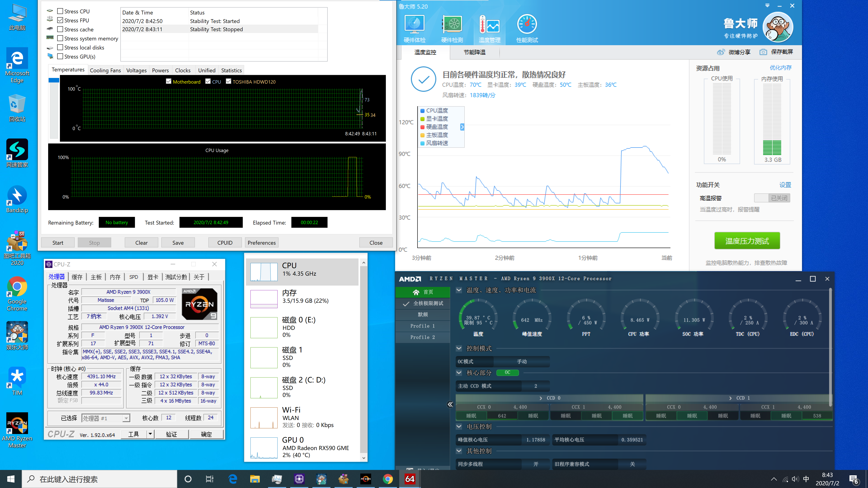Click the CPU温度 blue legend swatch
This screenshot has width=868, height=488.
click(422, 110)
